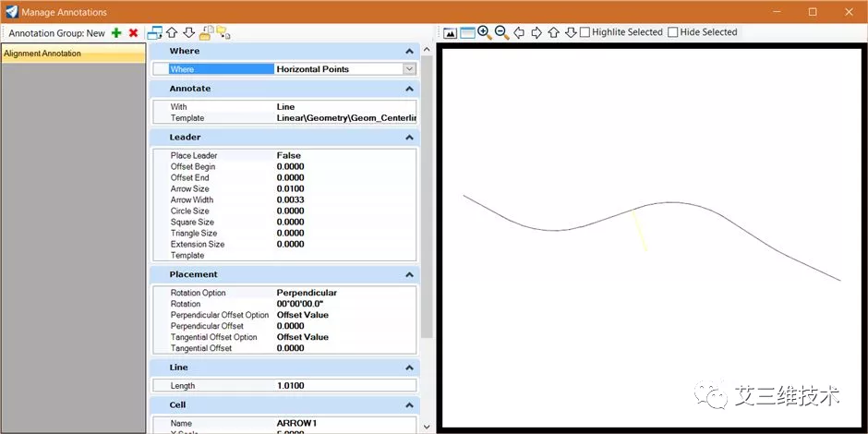This screenshot has height=434, width=868.
Task: Collapse the Where section
Action: [409, 51]
